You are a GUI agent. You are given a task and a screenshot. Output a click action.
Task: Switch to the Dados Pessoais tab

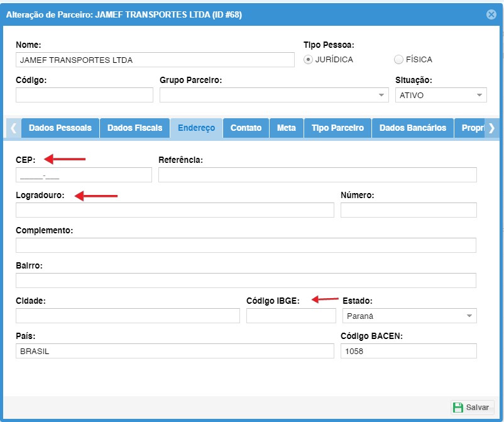coord(60,128)
